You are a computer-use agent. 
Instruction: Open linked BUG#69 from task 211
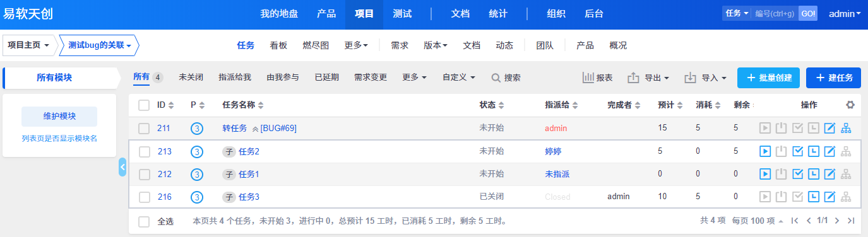pos(278,129)
